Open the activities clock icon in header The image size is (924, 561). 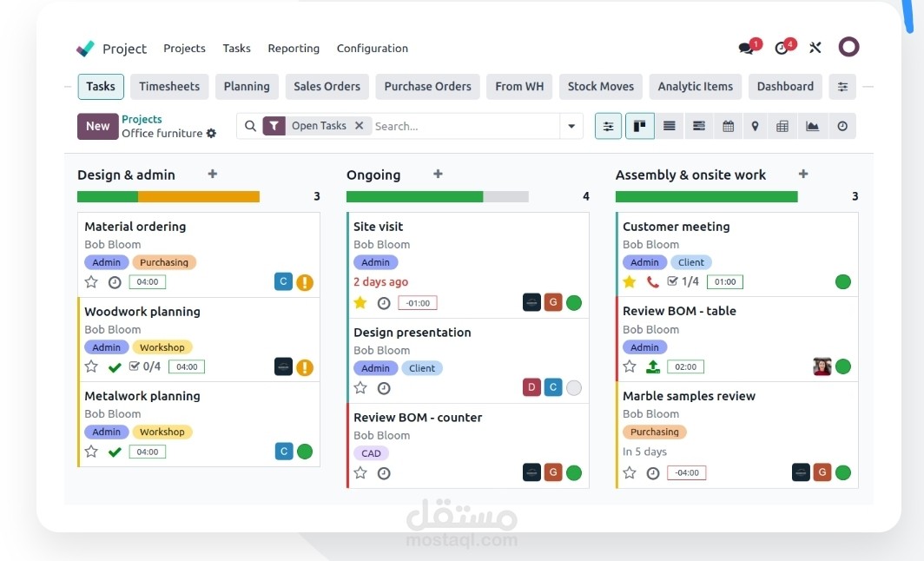click(x=782, y=48)
